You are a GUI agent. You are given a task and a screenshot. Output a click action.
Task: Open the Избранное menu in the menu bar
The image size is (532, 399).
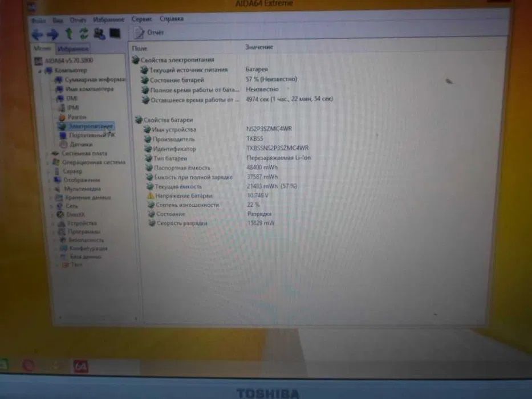(108, 20)
